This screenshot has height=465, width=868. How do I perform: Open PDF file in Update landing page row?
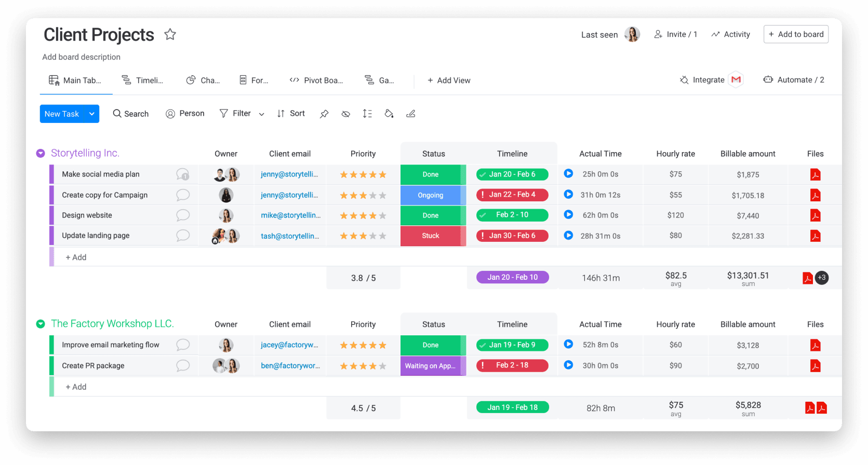[x=816, y=236]
